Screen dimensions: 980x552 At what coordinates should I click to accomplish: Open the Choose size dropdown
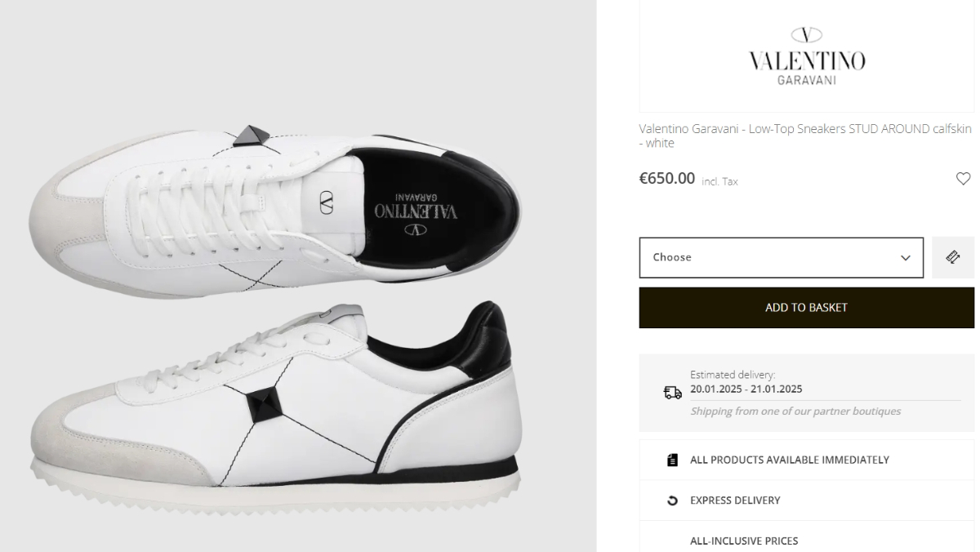780,257
